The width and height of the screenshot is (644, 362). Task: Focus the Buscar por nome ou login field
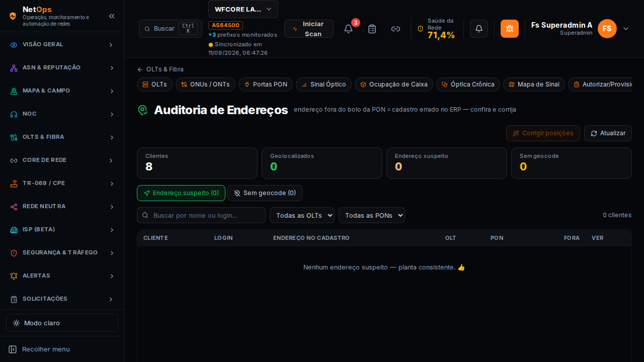pos(201,215)
